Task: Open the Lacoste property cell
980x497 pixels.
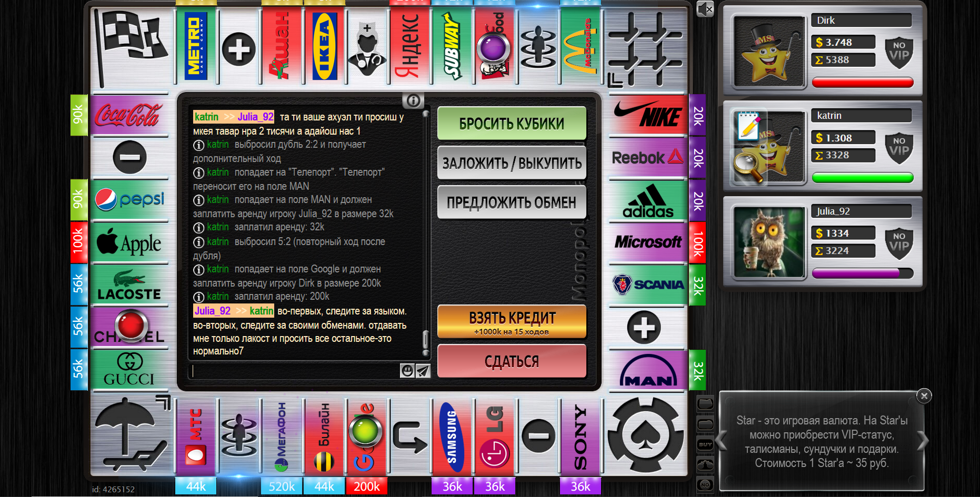Action: point(129,285)
